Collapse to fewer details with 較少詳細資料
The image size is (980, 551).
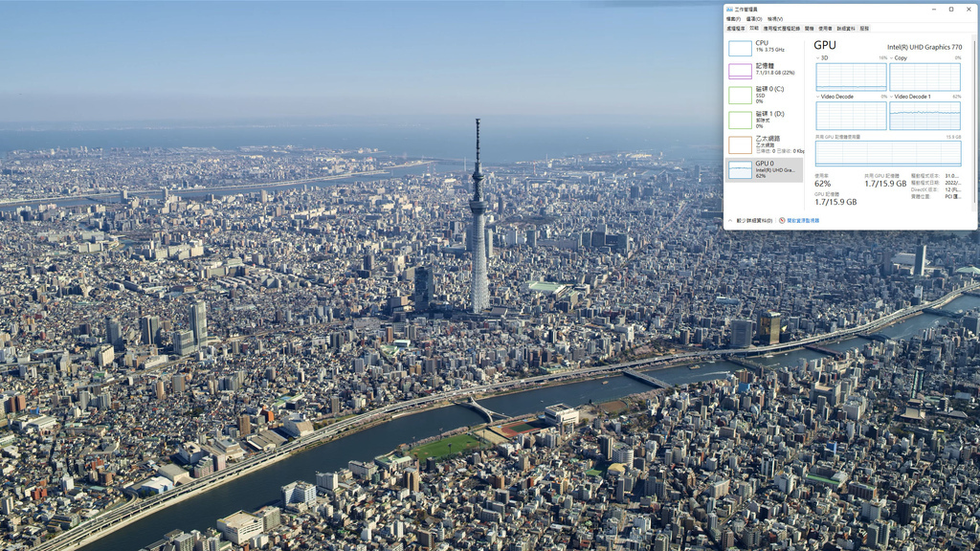750,221
